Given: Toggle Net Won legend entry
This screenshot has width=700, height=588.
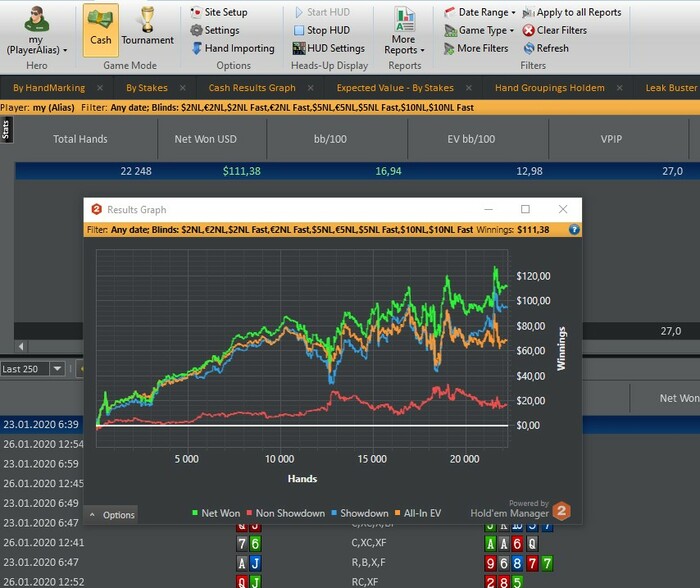Looking at the screenshot, I should [216, 513].
